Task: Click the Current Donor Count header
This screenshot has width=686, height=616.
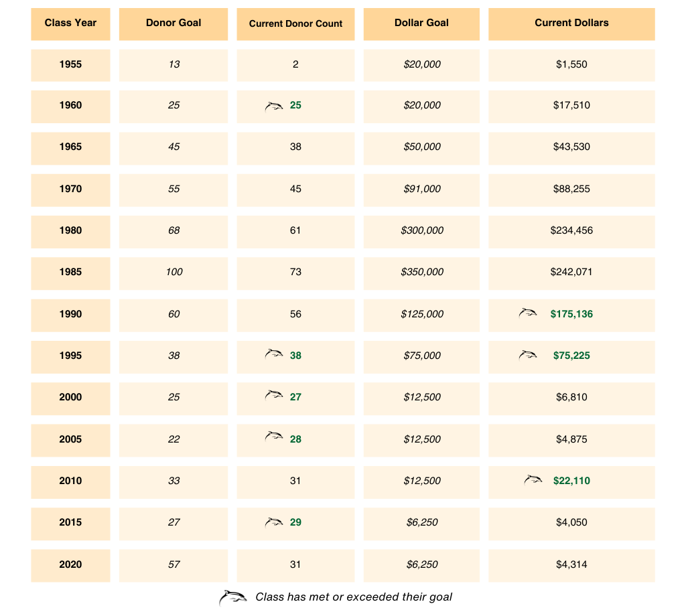Action: coord(295,24)
